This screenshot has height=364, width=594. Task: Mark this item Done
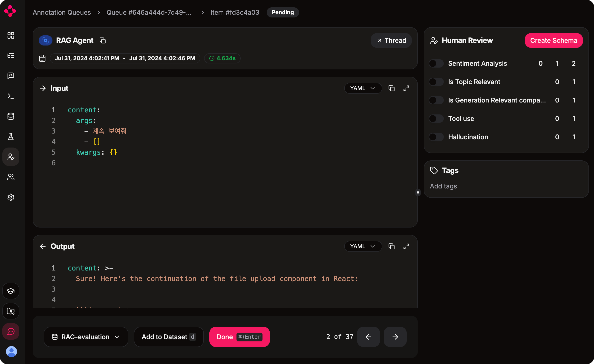239,337
